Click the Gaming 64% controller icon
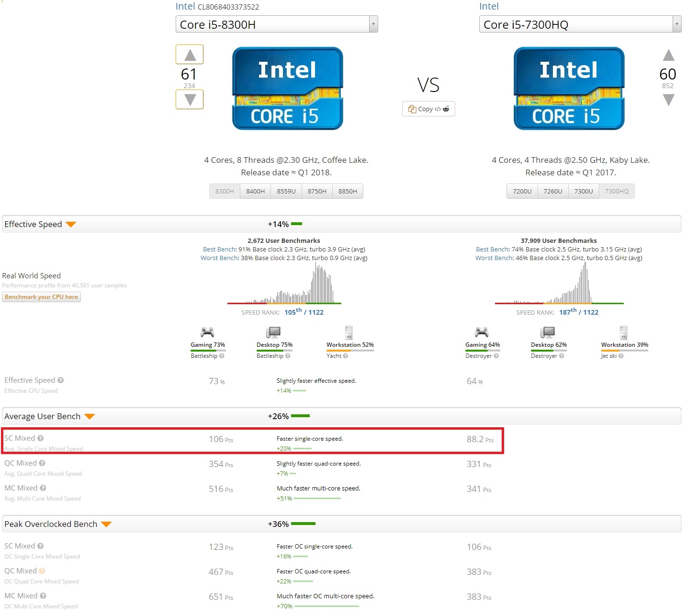This screenshot has width=686, height=616. click(482, 332)
